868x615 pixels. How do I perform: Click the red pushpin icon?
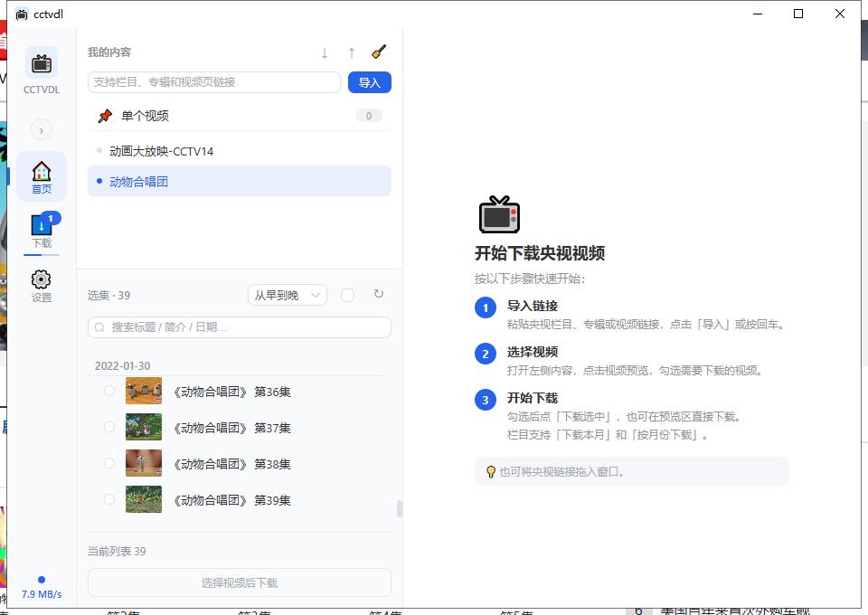[x=105, y=116]
